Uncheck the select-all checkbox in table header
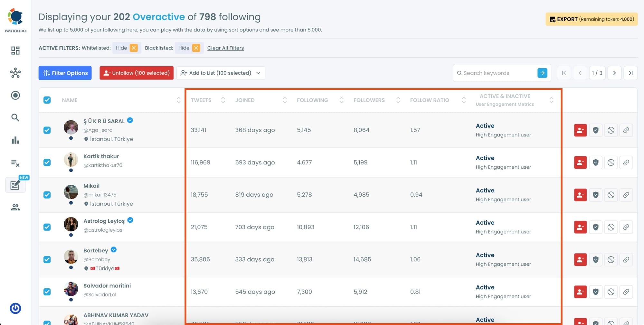This screenshot has height=325, width=644. (x=47, y=100)
